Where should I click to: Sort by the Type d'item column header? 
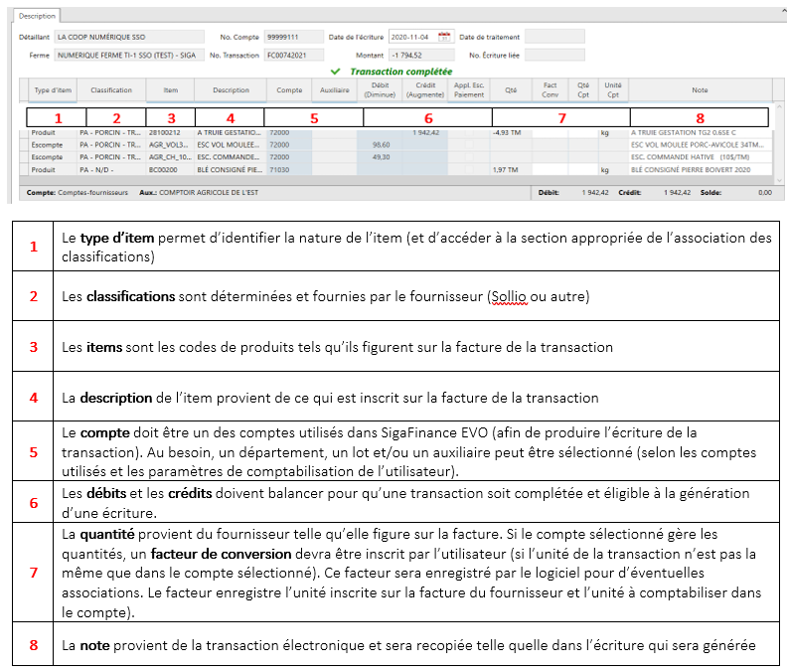tap(53, 90)
